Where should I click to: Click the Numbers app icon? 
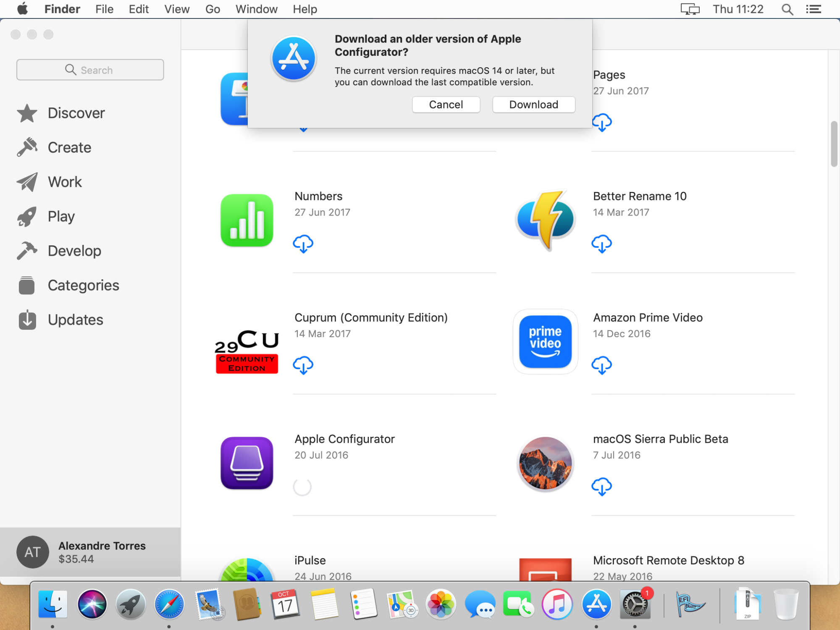(x=247, y=220)
